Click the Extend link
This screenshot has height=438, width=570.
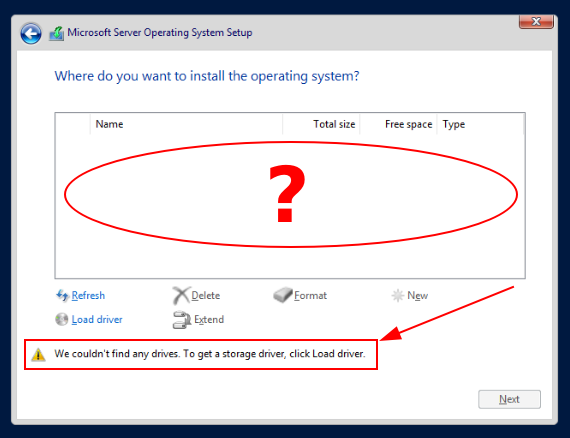[x=209, y=320]
